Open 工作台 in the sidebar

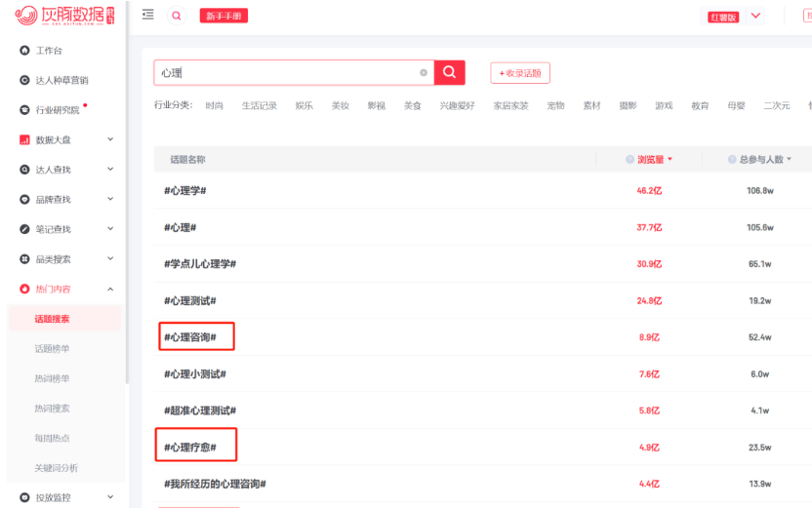coord(49,50)
